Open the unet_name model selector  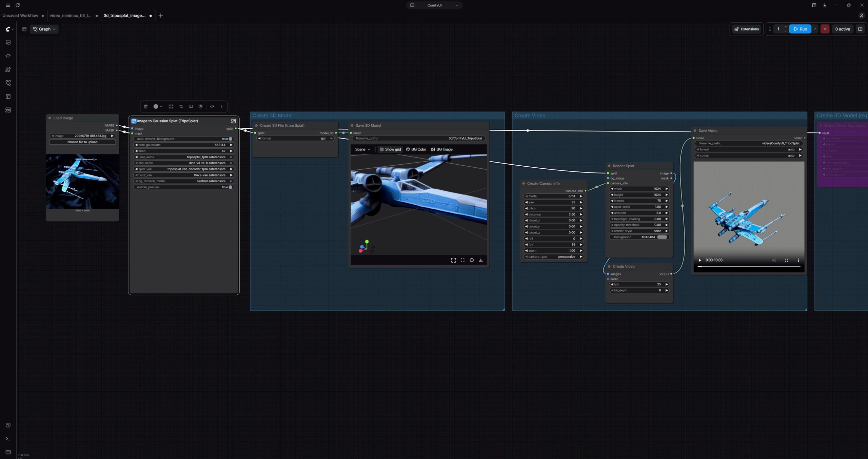[184, 157]
